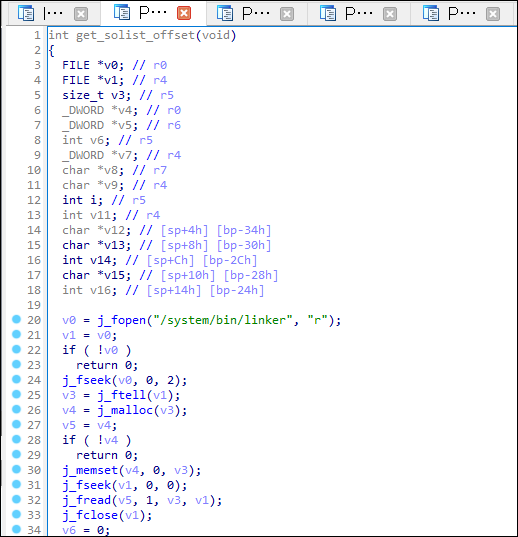Image resolution: width=518 pixels, height=537 pixels.
Task: Close the fifth pseudocode tab
Action: 493,14
